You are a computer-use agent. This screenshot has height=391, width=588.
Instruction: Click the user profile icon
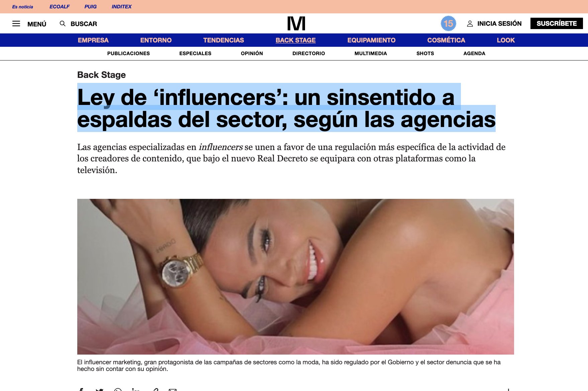470,24
